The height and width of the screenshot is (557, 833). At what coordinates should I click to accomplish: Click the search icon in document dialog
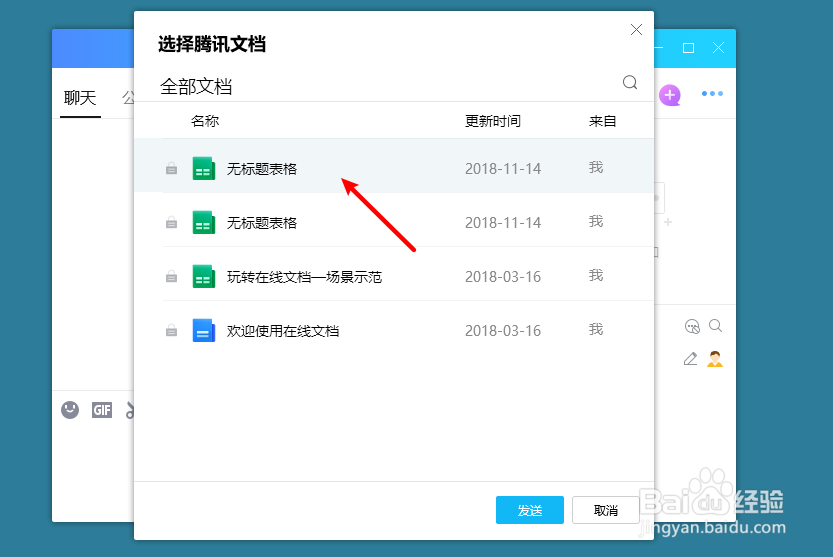coord(630,82)
